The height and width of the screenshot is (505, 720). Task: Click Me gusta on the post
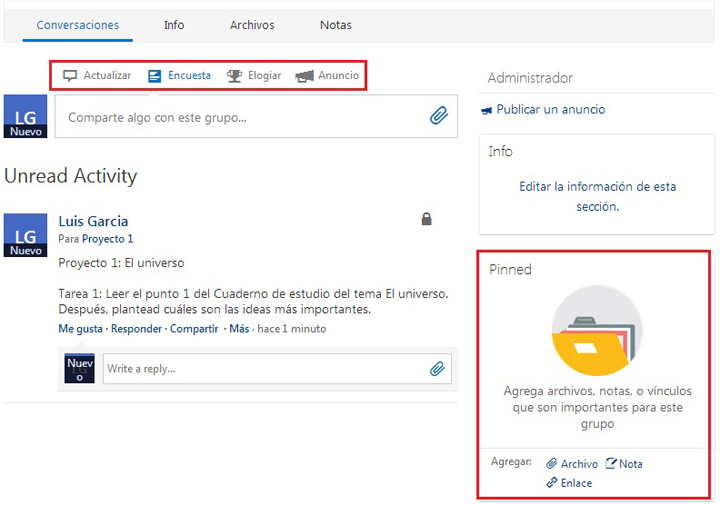pyautogui.click(x=80, y=328)
